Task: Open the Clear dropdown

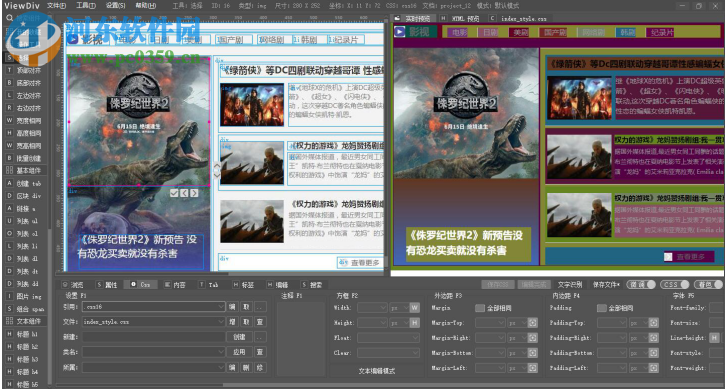Action: [x=389, y=353]
